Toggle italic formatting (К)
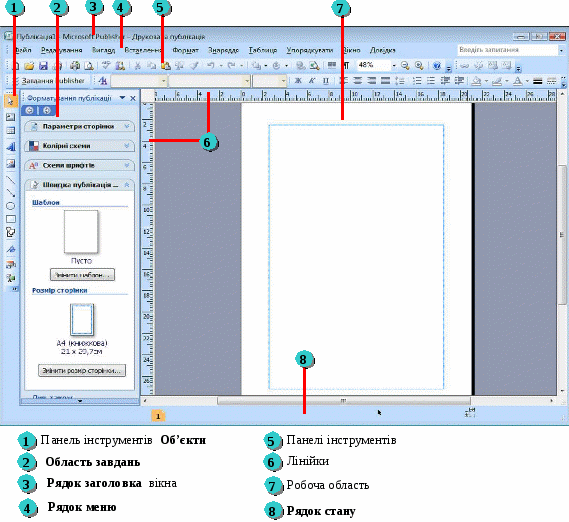569x522 pixels. [x=312, y=81]
